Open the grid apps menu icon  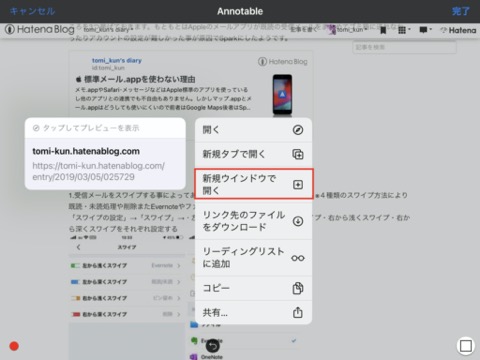tap(404, 30)
